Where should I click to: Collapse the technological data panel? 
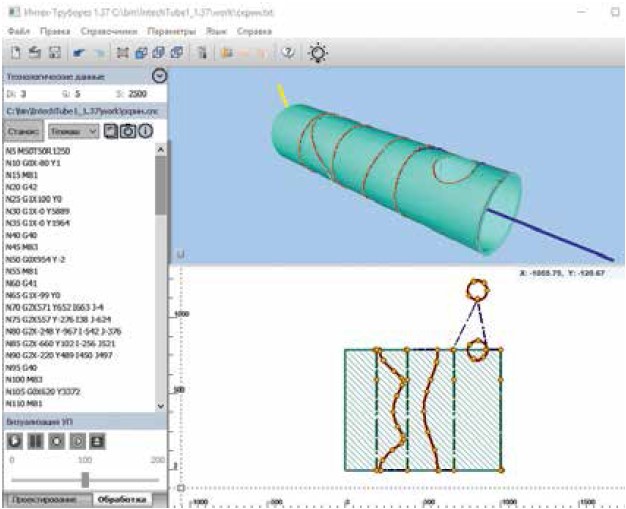158,76
